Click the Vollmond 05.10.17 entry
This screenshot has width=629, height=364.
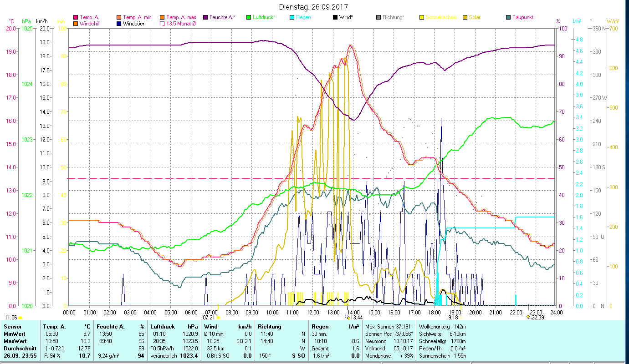[x=389, y=349]
